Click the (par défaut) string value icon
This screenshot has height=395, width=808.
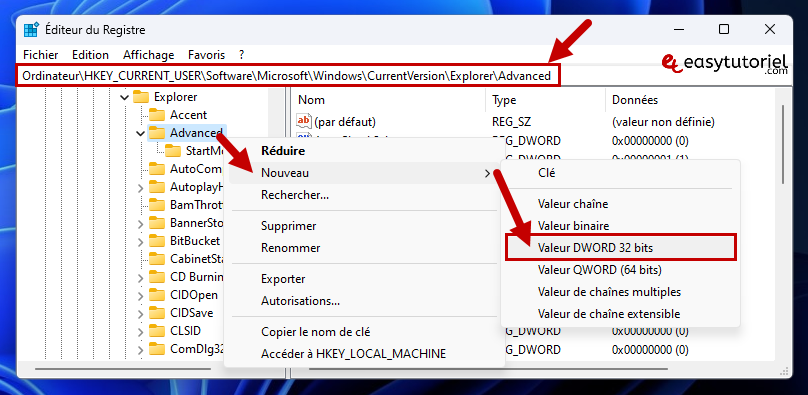(305, 122)
